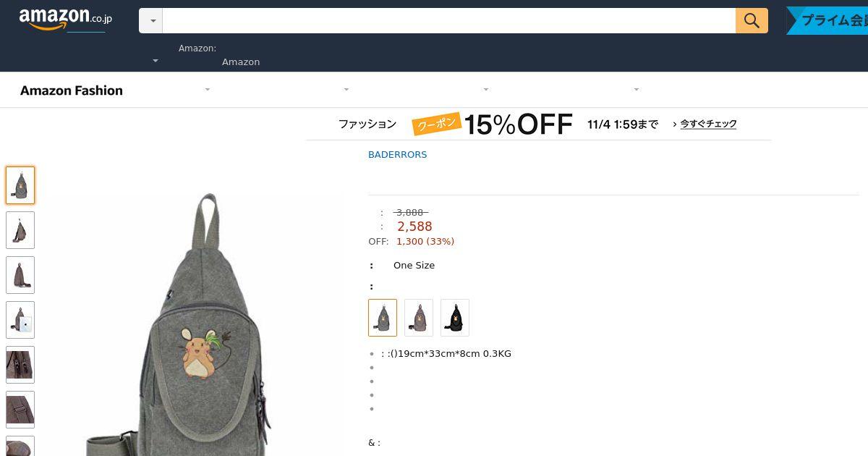The height and width of the screenshot is (456, 868).
Task: Click the 今すぐチェック coupon link
Action: [705, 124]
